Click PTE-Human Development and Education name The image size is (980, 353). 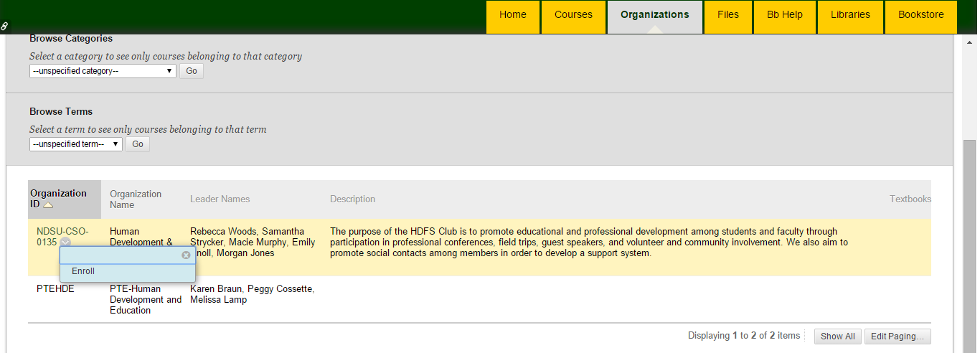[146, 299]
